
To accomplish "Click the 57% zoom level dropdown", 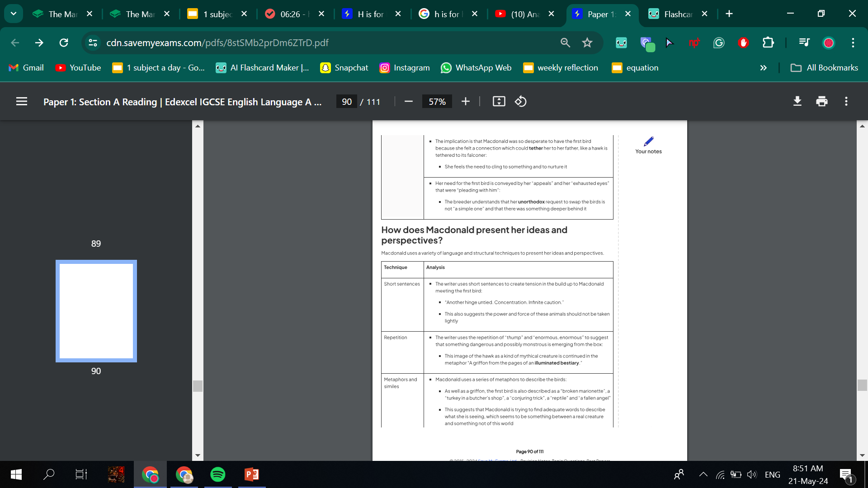I will point(436,101).
